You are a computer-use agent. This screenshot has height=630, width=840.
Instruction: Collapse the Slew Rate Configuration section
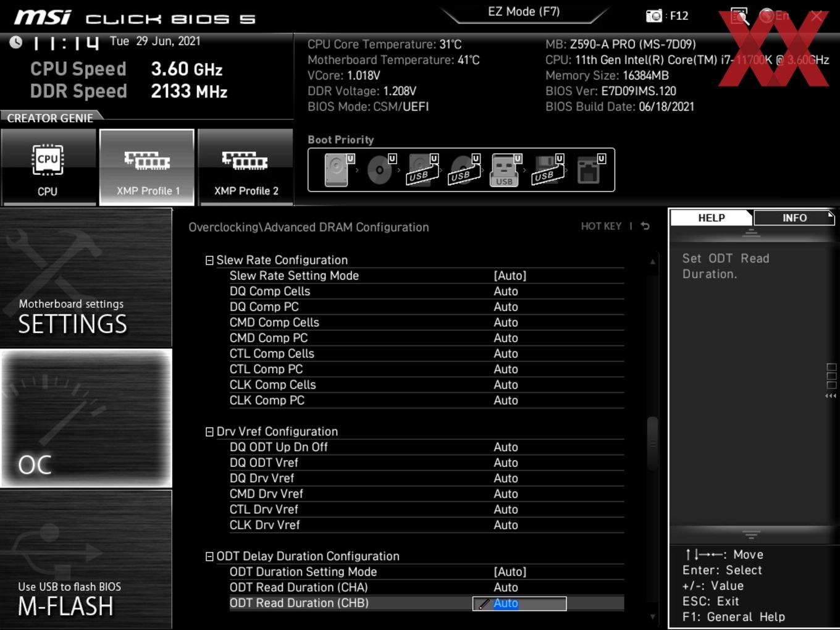point(209,261)
